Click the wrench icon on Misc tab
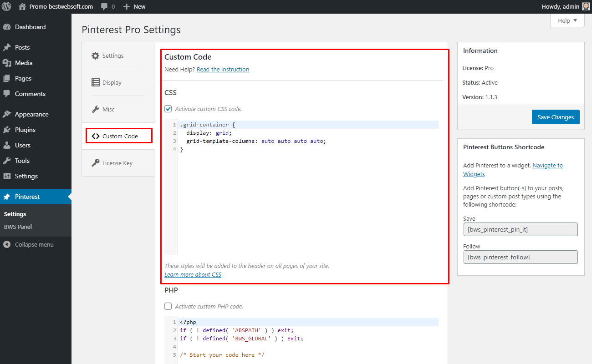The height and width of the screenshot is (364, 592). coord(95,109)
